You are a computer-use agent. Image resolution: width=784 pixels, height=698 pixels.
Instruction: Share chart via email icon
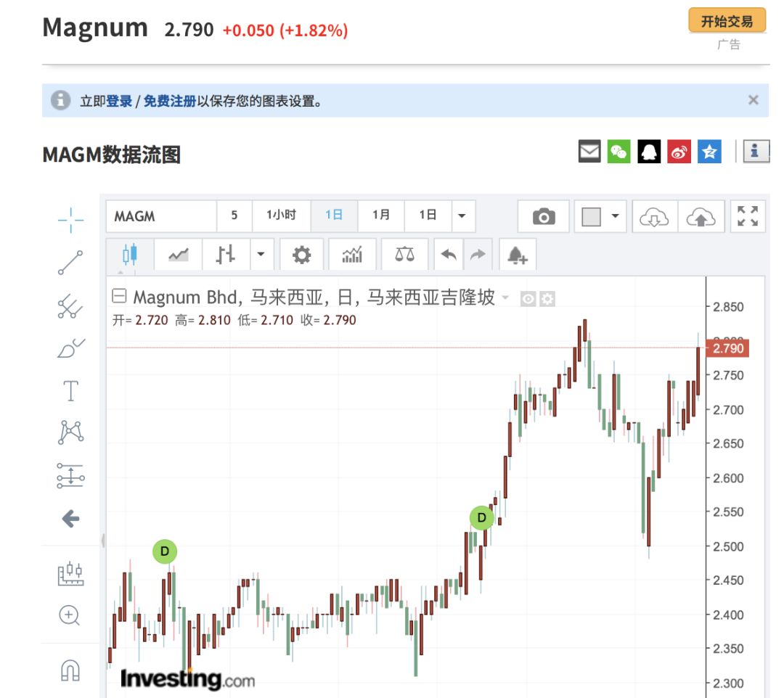coord(589,152)
